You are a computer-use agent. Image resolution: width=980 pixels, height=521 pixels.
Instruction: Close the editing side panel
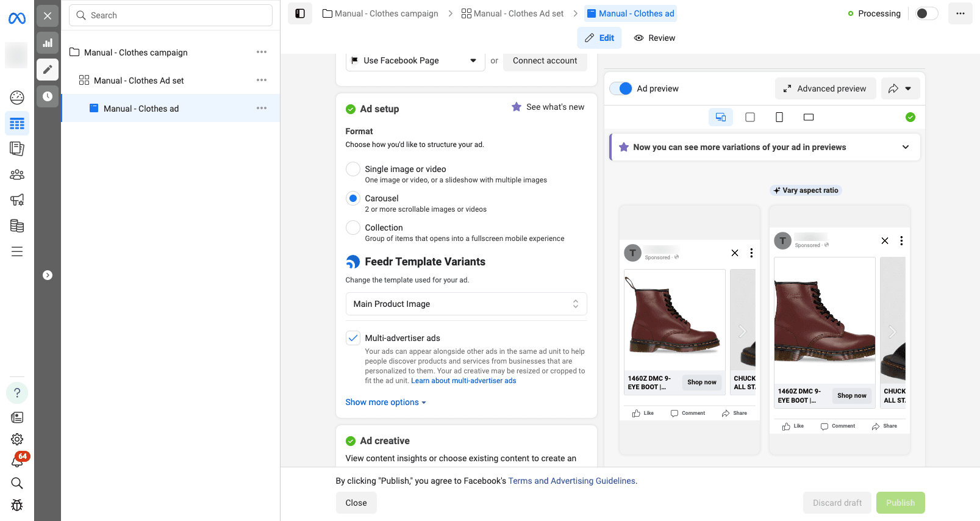48,16
